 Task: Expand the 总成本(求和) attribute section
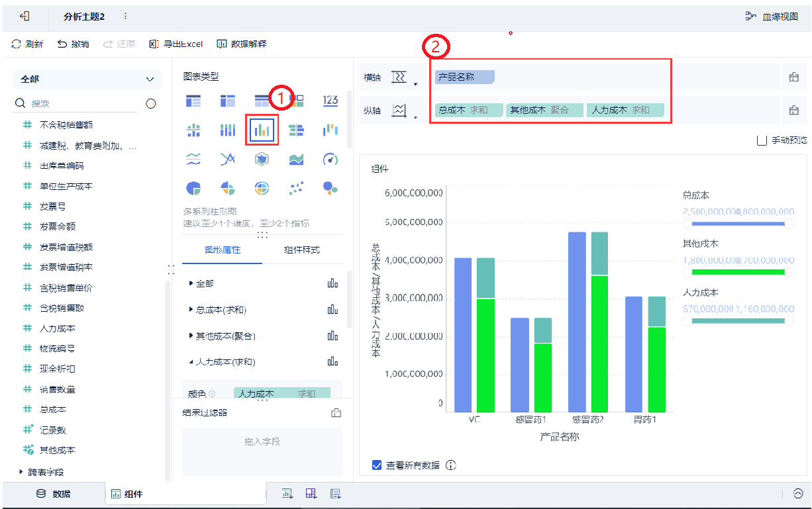tap(191, 310)
